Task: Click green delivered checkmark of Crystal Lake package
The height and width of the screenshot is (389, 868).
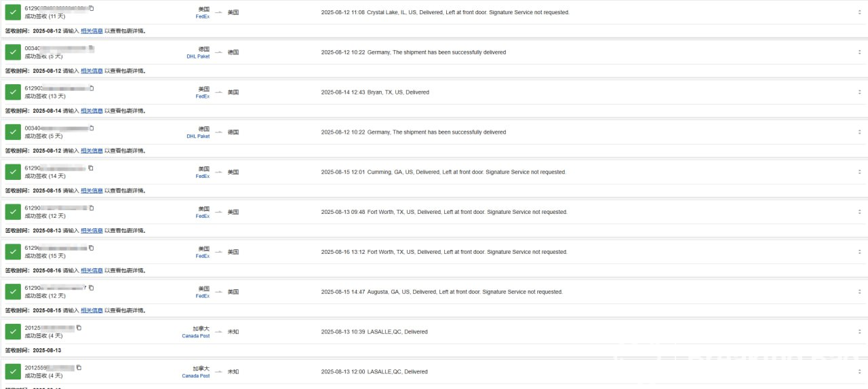Action: 13,12
